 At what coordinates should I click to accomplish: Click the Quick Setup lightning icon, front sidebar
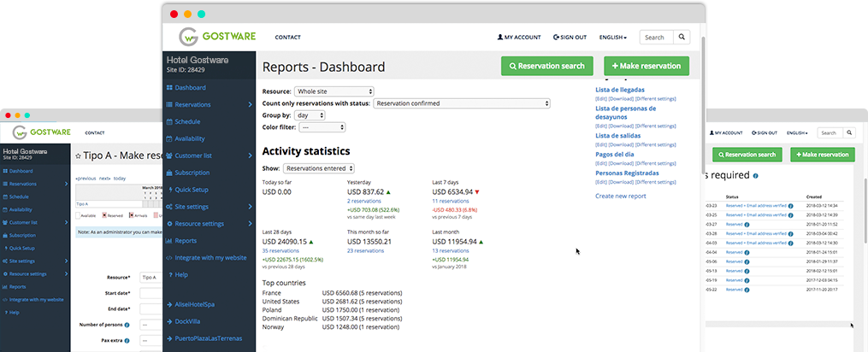coord(169,190)
